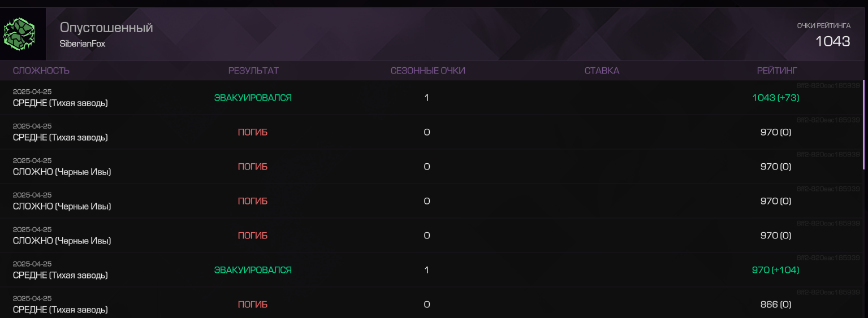
Task: Open the match with rating 1043 (+73)
Action: click(432, 98)
